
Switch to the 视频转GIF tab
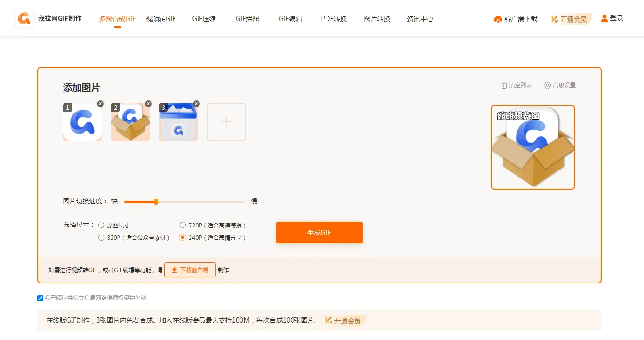click(x=160, y=19)
